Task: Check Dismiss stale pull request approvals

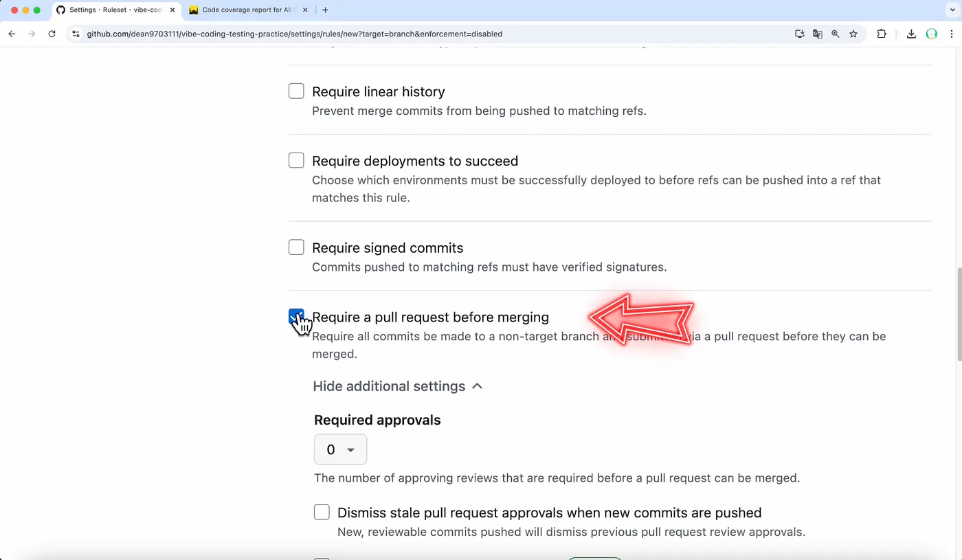Action: coord(322,512)
